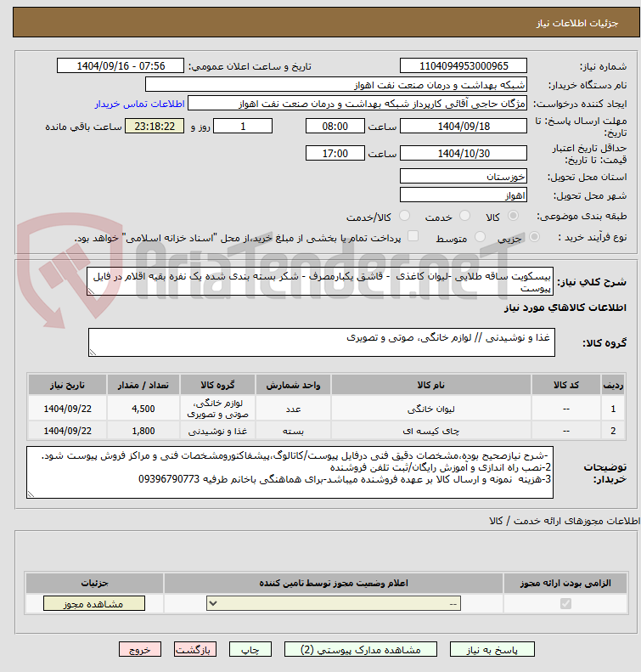Image resolution: width=641 pixels, height=672 pixels.
Task: Click the unit cell عدد
Action: 293,409
